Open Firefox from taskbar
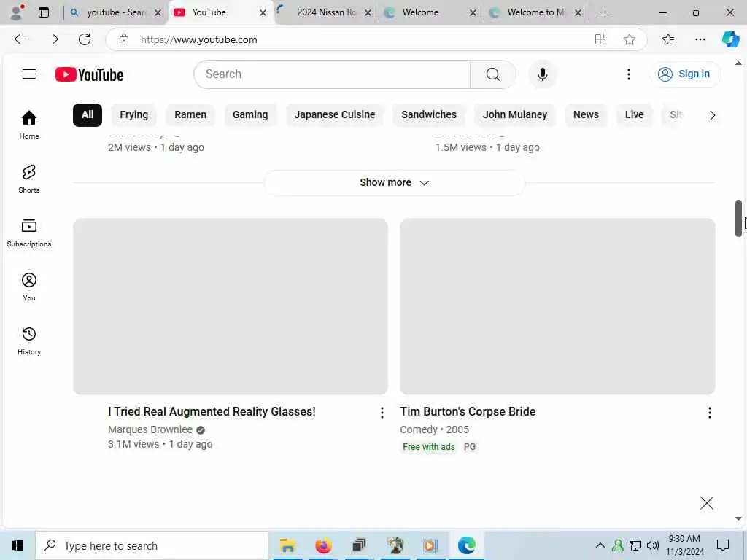Viewport: 747px width, 560px height. pos(323,545)
